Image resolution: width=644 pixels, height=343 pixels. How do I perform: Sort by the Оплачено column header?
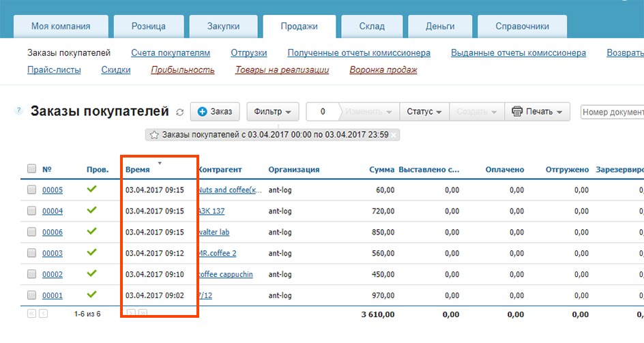[x=505, y=170]
